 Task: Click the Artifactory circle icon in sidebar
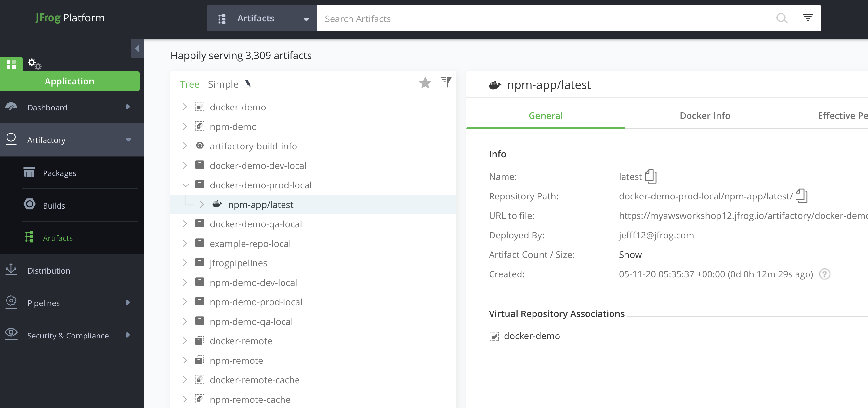point(11,139)
